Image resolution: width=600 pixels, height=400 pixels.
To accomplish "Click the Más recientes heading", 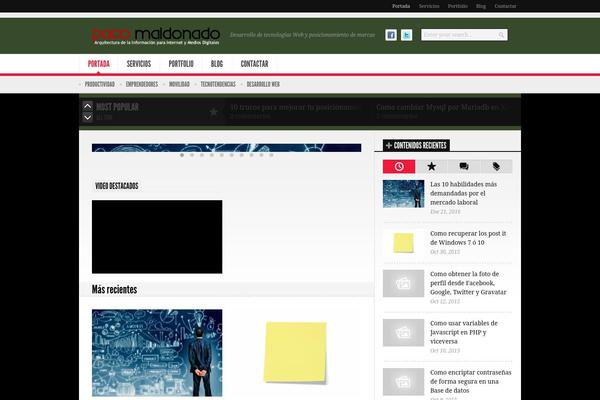I will (114, 289).
